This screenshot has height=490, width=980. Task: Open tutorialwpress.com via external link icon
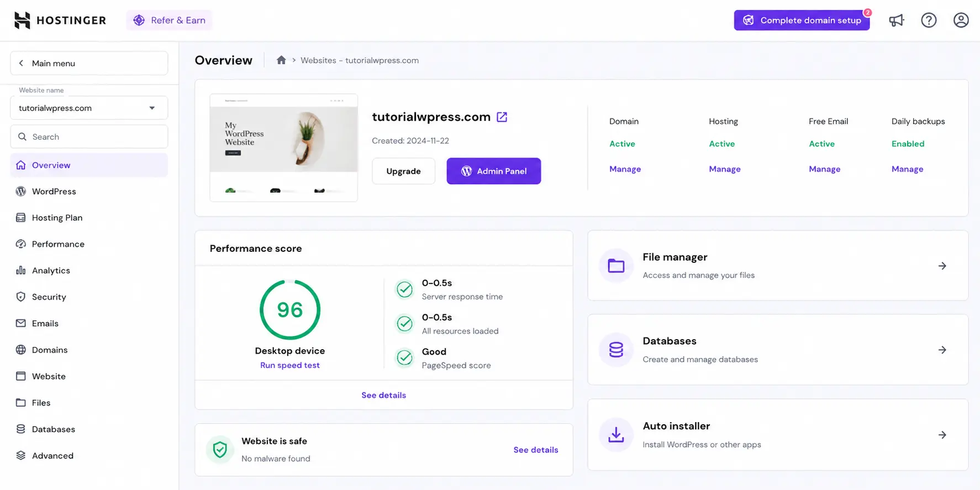502,117
